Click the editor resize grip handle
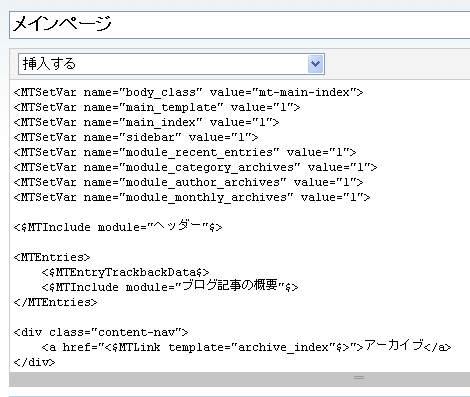Screen dimensions: 470x397 tap(359, 378)
